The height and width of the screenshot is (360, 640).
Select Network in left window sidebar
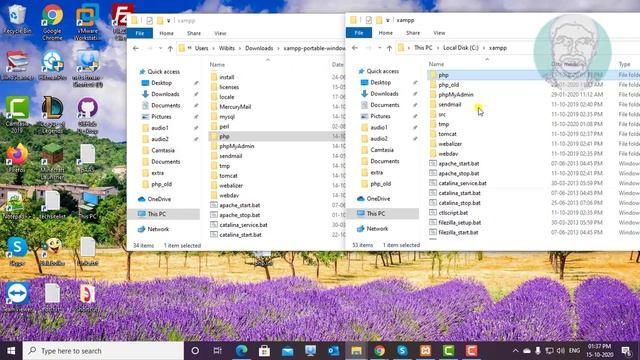(158, 229)
